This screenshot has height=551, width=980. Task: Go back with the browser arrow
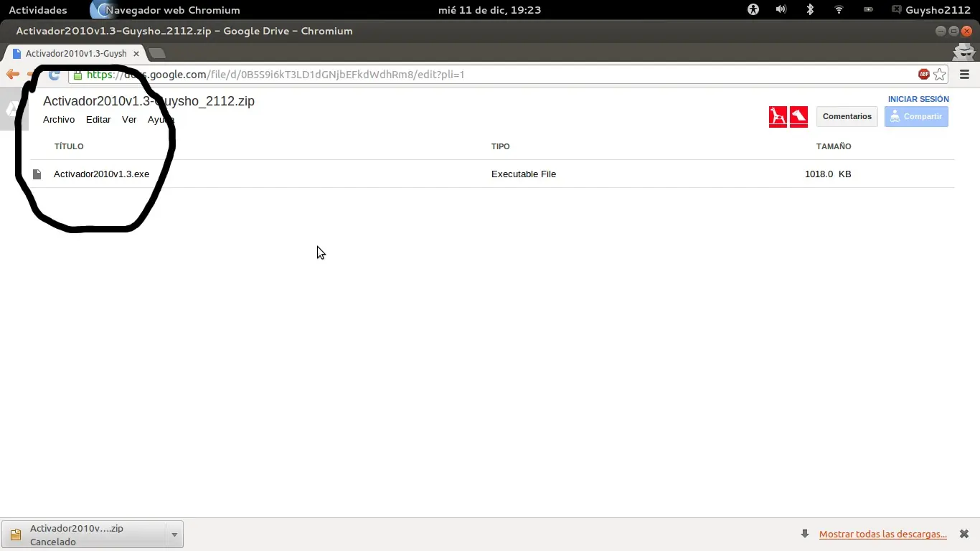pos(12,75)
